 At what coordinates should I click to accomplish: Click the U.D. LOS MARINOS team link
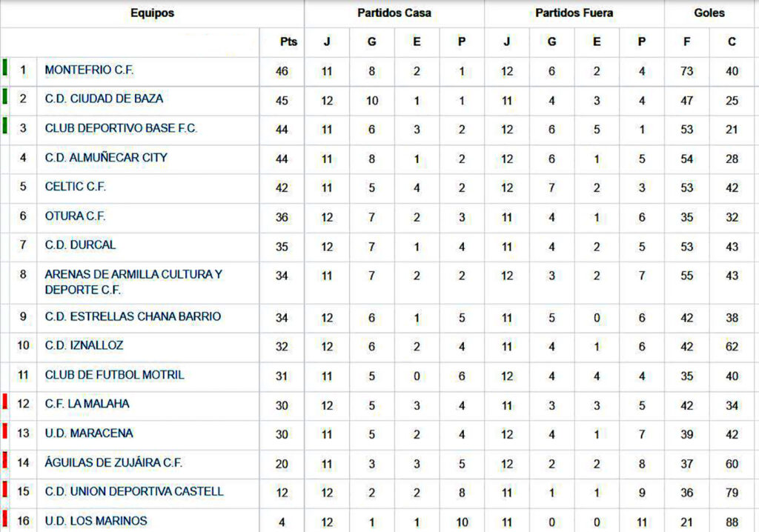pos(96,521)
